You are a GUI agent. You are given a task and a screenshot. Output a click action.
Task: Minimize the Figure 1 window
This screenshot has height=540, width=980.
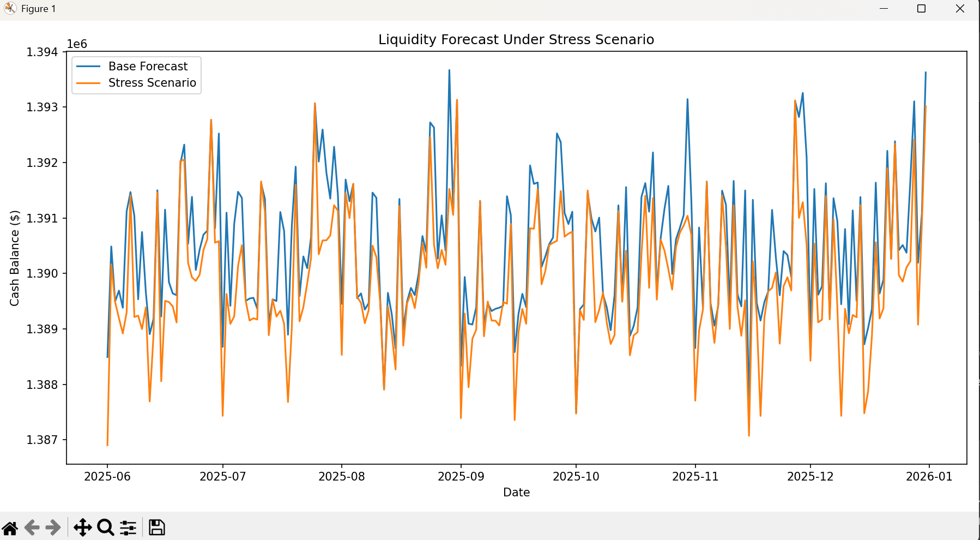pos(884,9)
